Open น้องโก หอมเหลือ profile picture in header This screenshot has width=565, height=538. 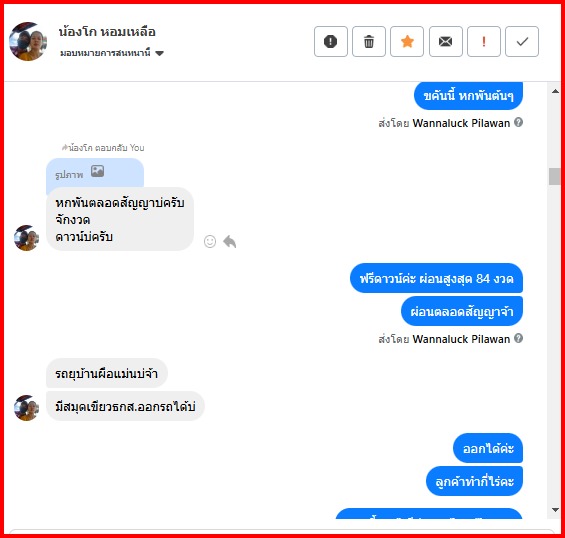(28, 41)
